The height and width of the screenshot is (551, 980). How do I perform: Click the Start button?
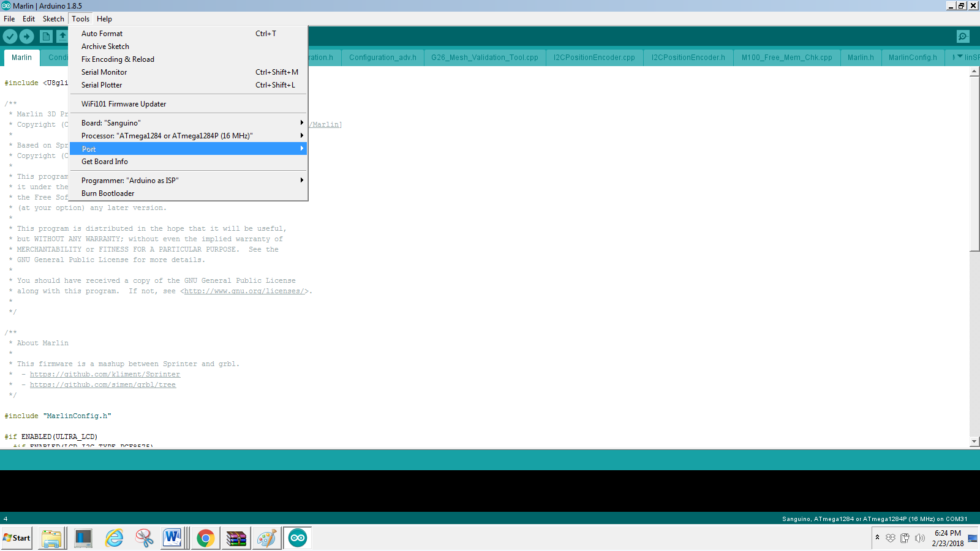[17, 538]
